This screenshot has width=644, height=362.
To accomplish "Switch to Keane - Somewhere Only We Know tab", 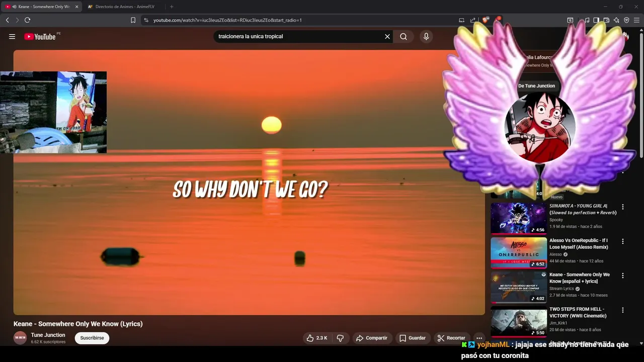I will tap(41, 7).
